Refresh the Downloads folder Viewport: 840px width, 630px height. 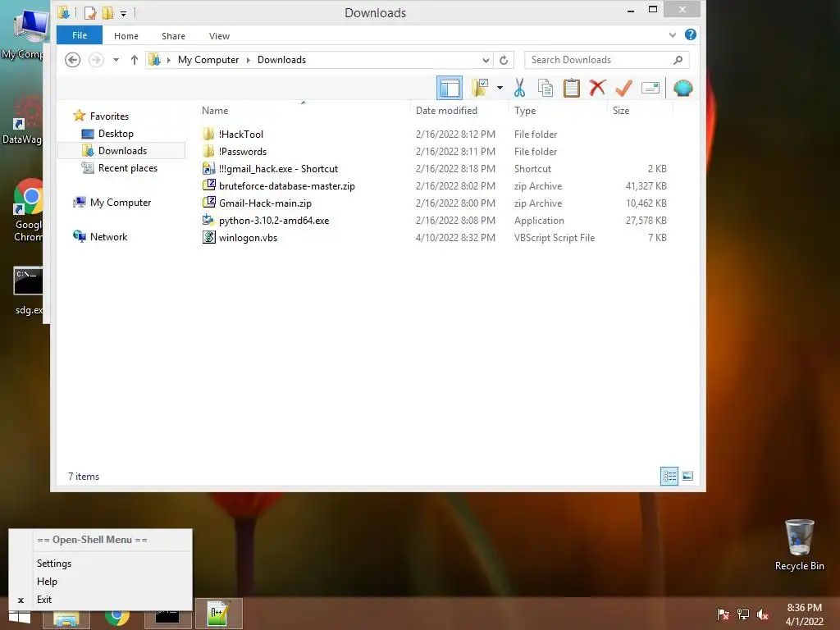point(504,60)
